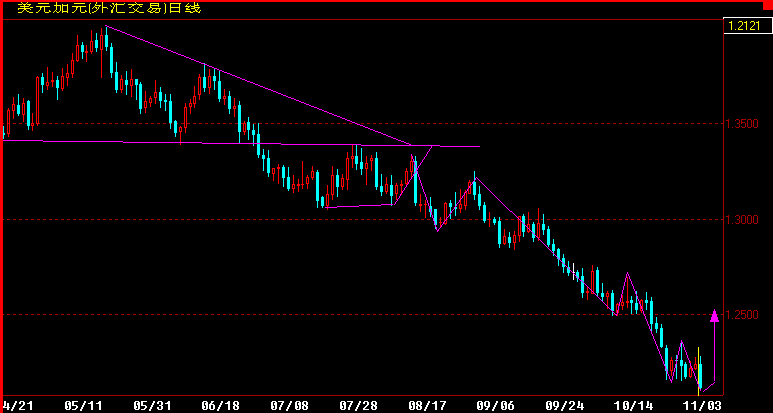Click the 11/03 date axis label
Viewport: 773px width, 413px height.
pos(702,406)
